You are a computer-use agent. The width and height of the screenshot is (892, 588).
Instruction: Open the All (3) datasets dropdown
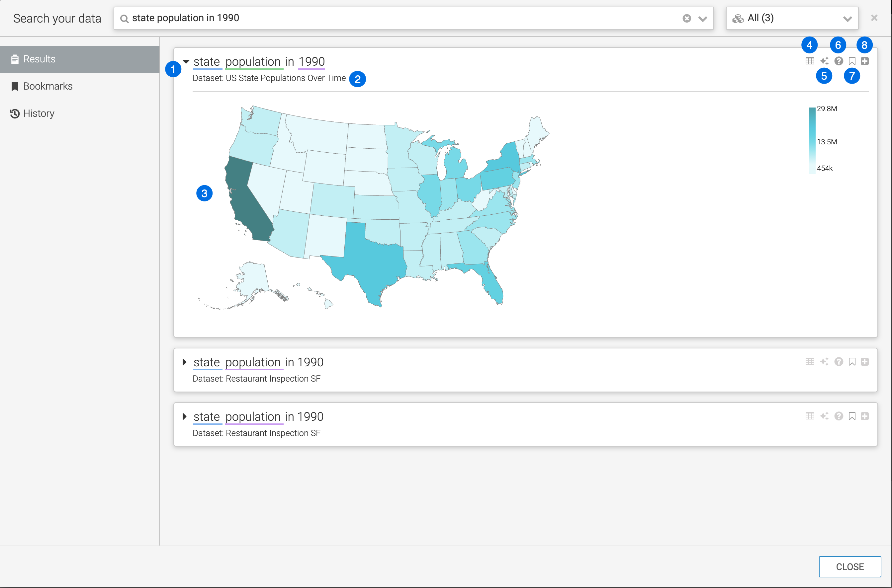[792, 18]
